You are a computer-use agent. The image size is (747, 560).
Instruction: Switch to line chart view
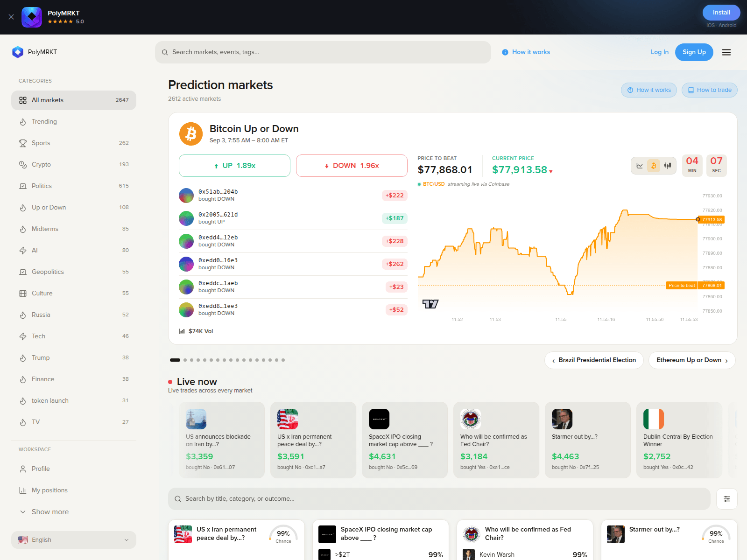tap(640, 166)
